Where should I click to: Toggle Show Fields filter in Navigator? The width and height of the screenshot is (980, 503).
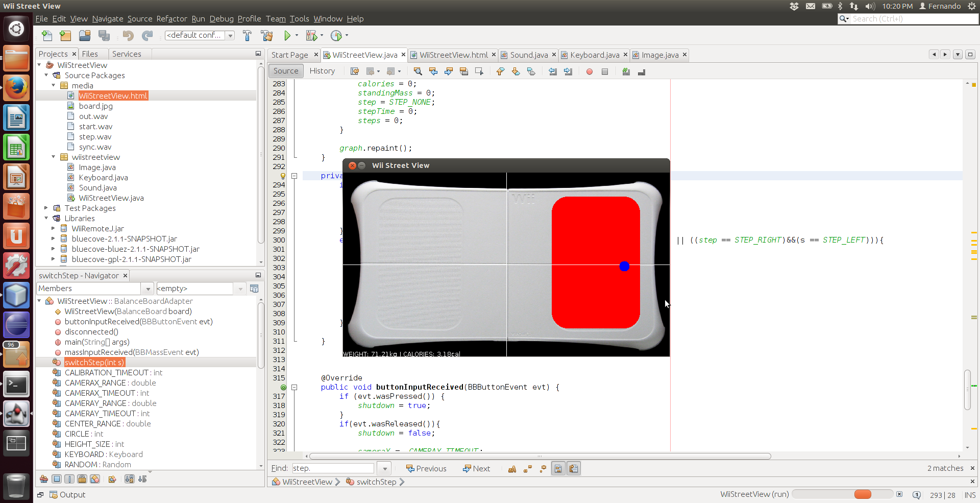[57, 479]
